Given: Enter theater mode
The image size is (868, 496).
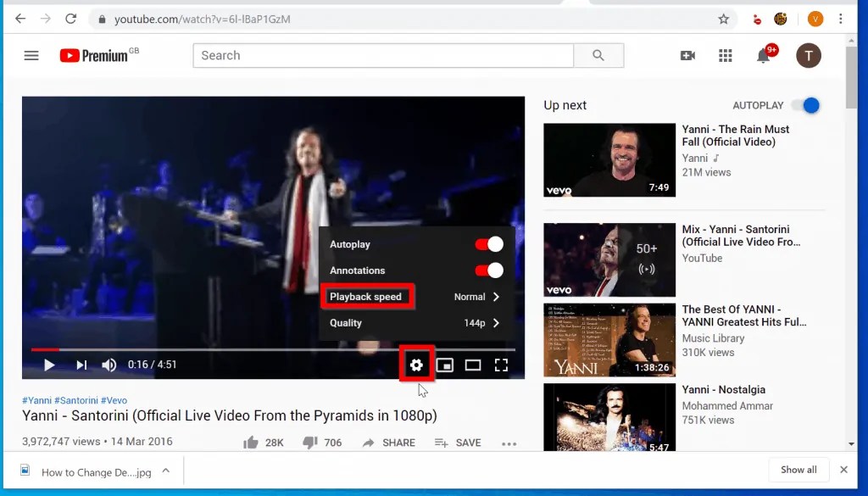Looking at the screenshot, I should coord(473,365).
